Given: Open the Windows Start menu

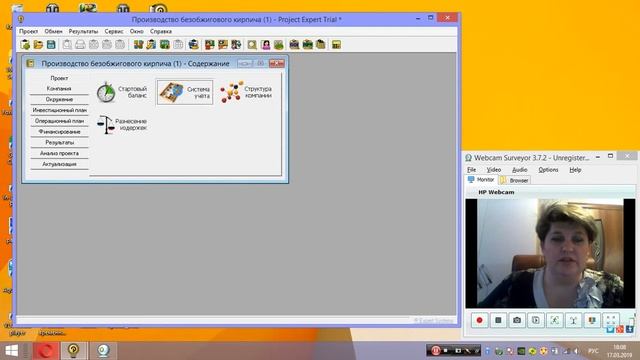Looking at the screenshot, I should (x=11, y=351).
